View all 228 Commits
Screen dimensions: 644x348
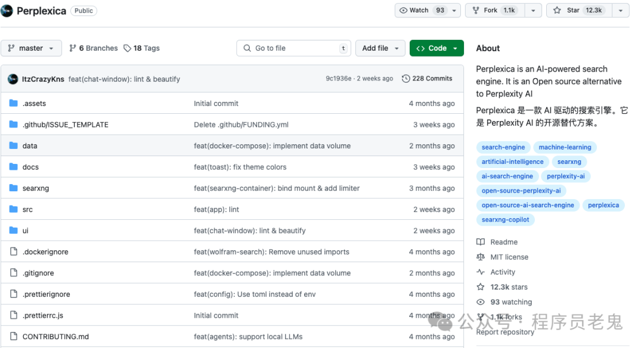point(427,79)
